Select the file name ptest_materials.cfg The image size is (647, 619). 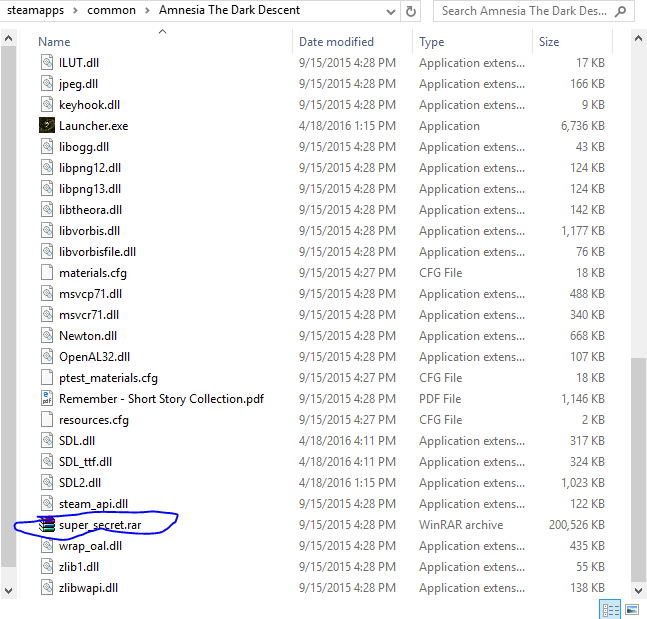[109, 378]
